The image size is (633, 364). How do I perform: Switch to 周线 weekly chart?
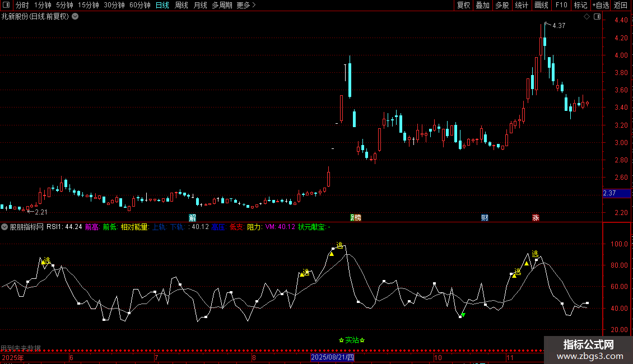(181, 5)
